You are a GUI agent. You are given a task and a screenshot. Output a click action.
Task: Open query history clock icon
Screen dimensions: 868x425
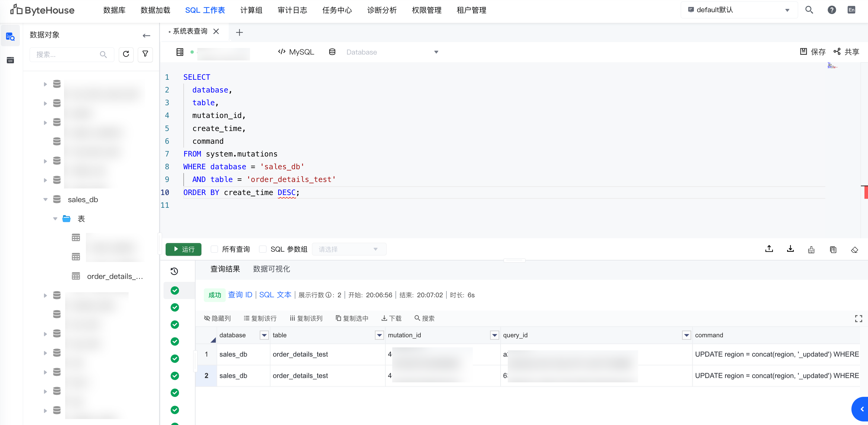[174, 271]
